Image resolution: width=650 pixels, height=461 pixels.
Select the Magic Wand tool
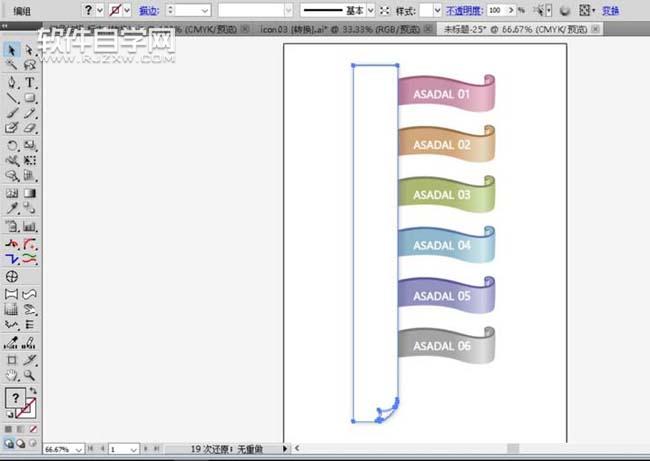click(12, 65)
